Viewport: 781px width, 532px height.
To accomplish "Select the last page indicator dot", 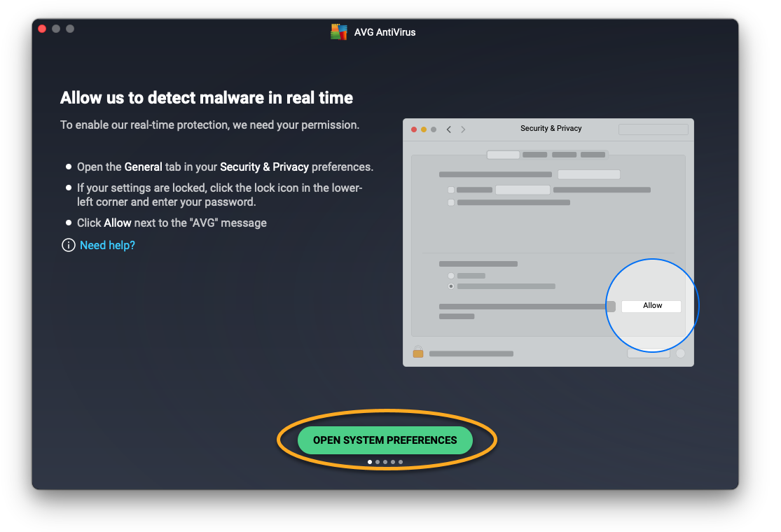I will tap(401, 462).
